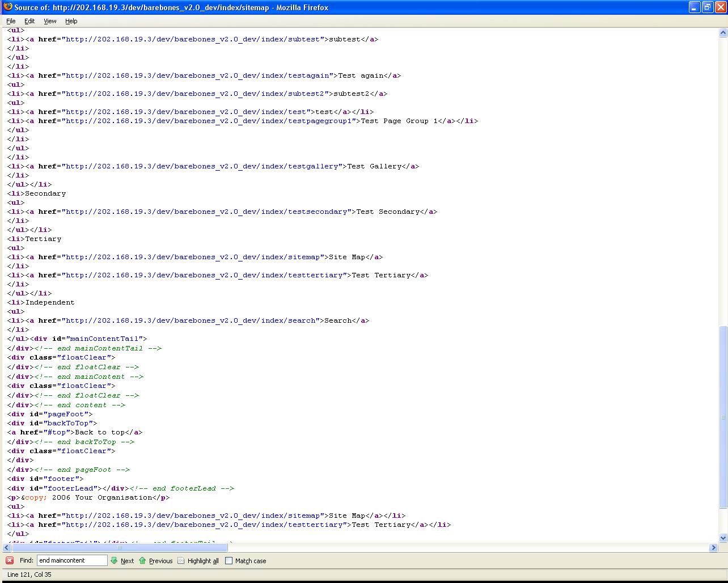Screen dimensions: 728x583
Task: Maximize the source viewer window
Action: pos(707,7)
